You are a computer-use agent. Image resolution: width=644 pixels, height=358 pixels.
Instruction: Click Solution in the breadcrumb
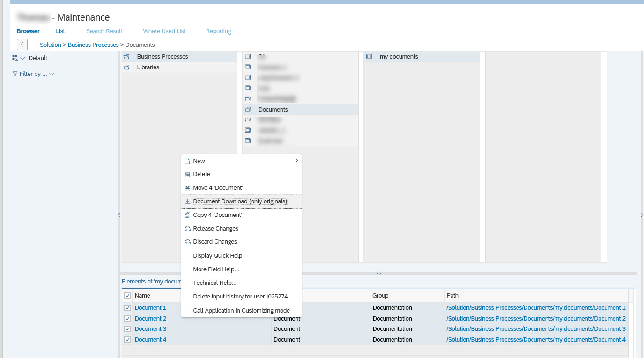coord(51,45)
